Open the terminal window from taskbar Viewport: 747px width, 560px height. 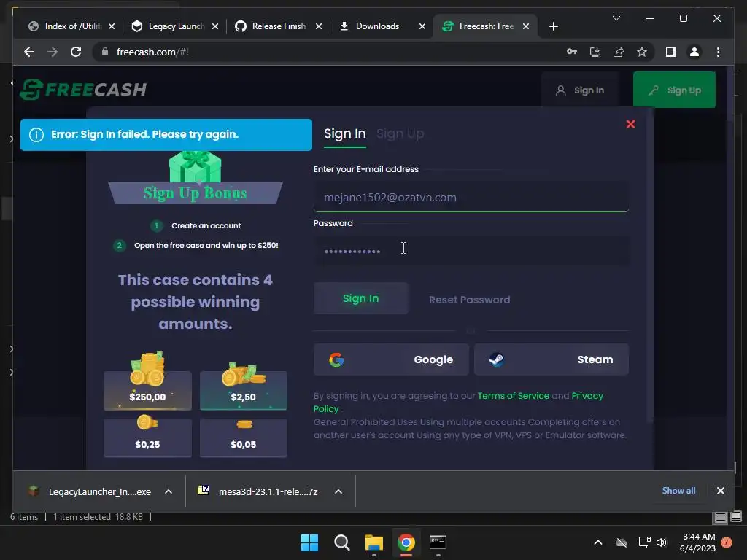coord(438,542)
